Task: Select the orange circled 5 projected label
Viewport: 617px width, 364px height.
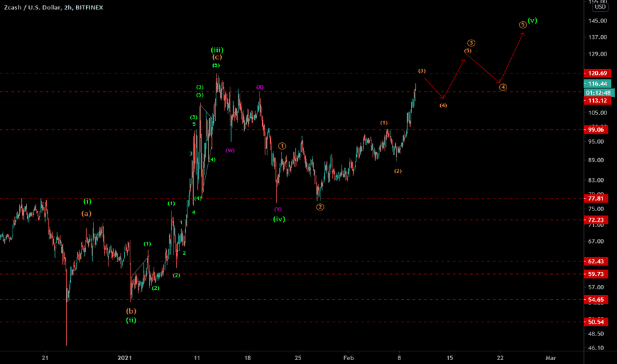Action: (522, 24)
